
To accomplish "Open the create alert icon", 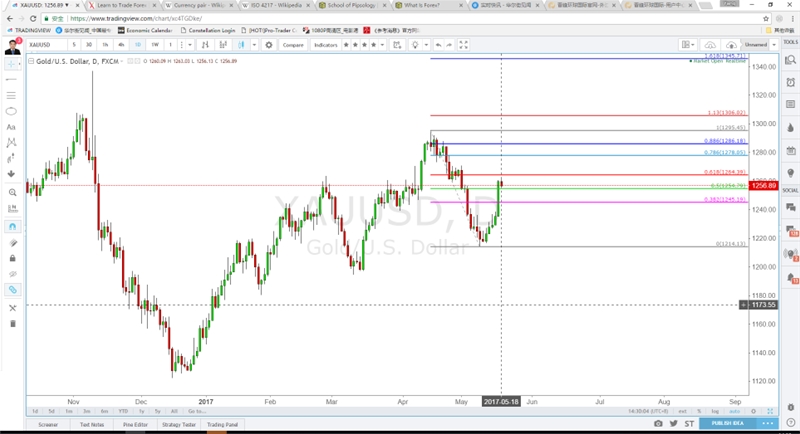I will pyautogui.click(x=397, y=45).
